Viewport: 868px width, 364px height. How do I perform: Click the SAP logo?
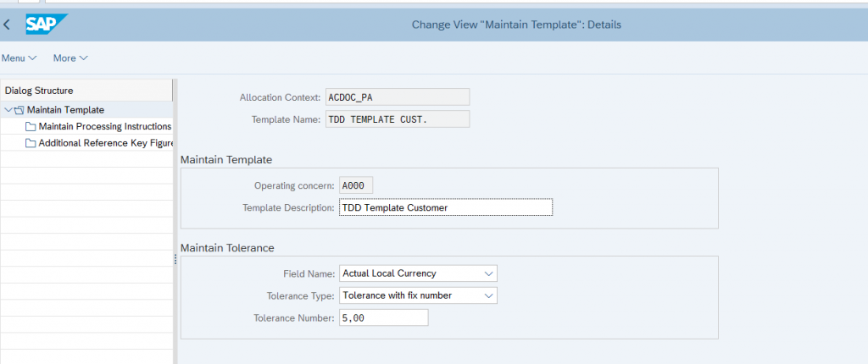(47, 25)
